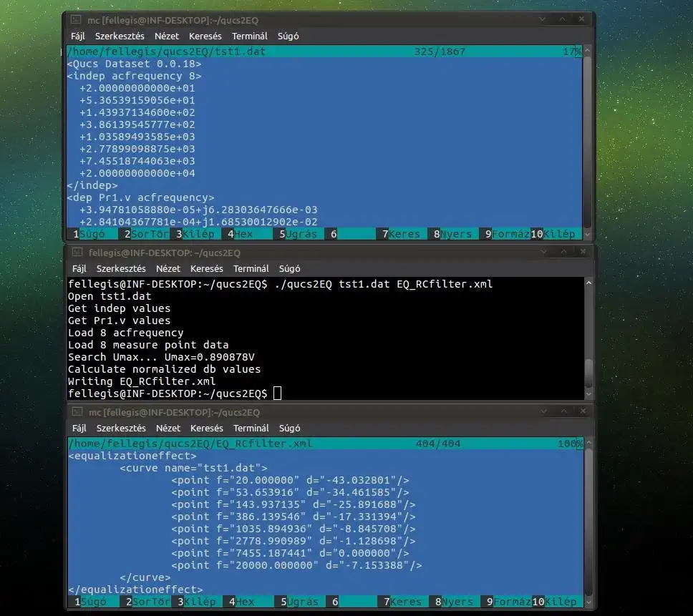Expand Súgó menu in top window
The height and width of the screenshot is (616, 693).
click(288, 36)
